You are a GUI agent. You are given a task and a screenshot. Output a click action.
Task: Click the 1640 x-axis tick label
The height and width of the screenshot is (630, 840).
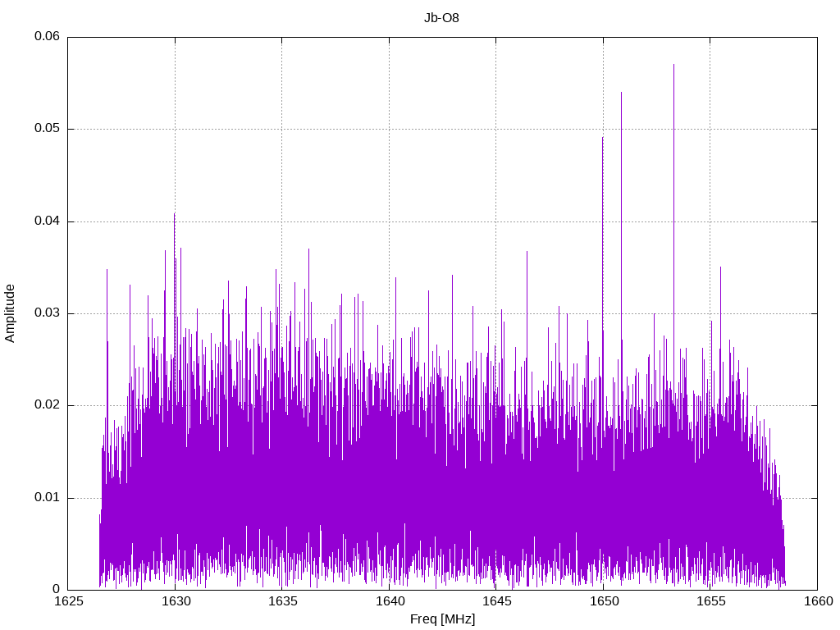click(390, 601)
